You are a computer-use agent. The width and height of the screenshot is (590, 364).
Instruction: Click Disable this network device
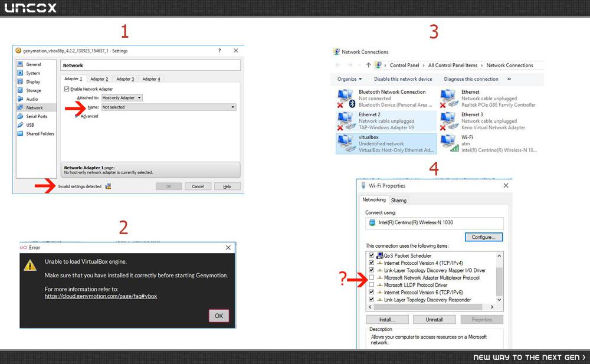coord(403,79)
